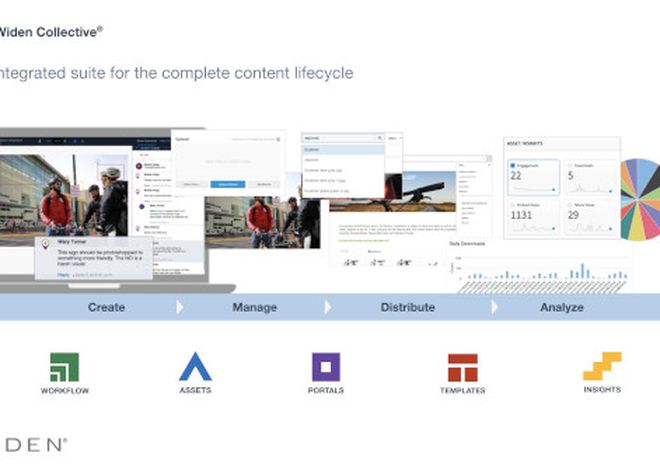The height and width of the screenshot is (470, 660).
Task: Click the Widen Collective title
Action: click(51, 32)
